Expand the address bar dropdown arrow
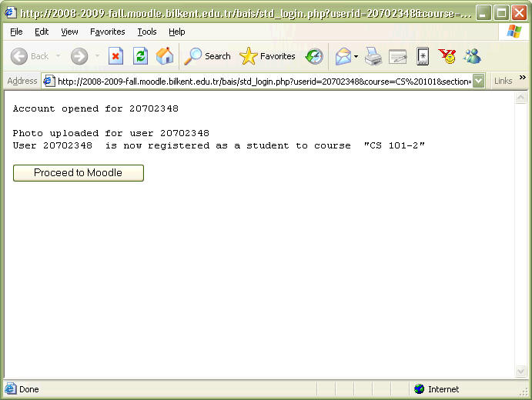 [478, 81]
